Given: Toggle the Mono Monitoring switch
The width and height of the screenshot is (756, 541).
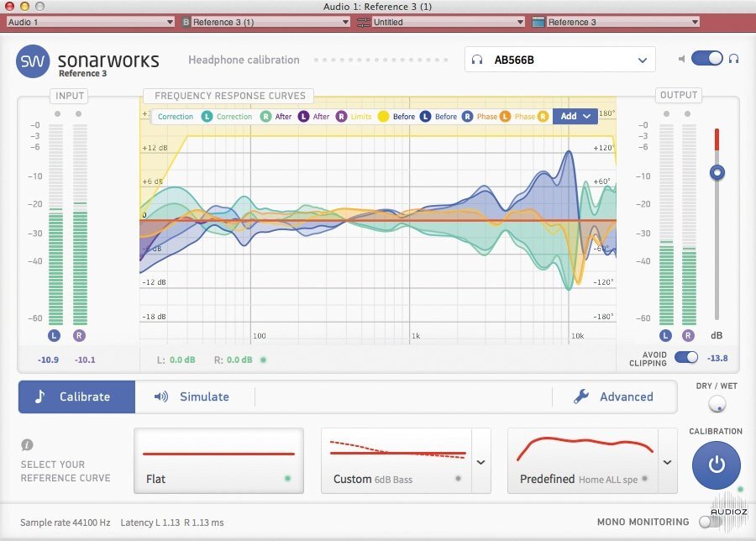Looking at the screenshot, I should coord(709,522).
